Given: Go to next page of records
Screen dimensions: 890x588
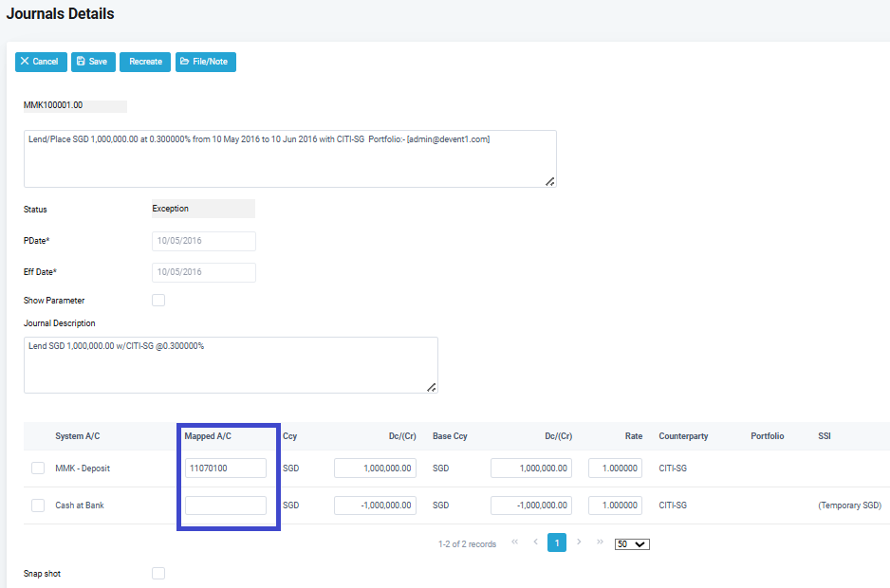Looking at the screenshot, I should [579, 542].
